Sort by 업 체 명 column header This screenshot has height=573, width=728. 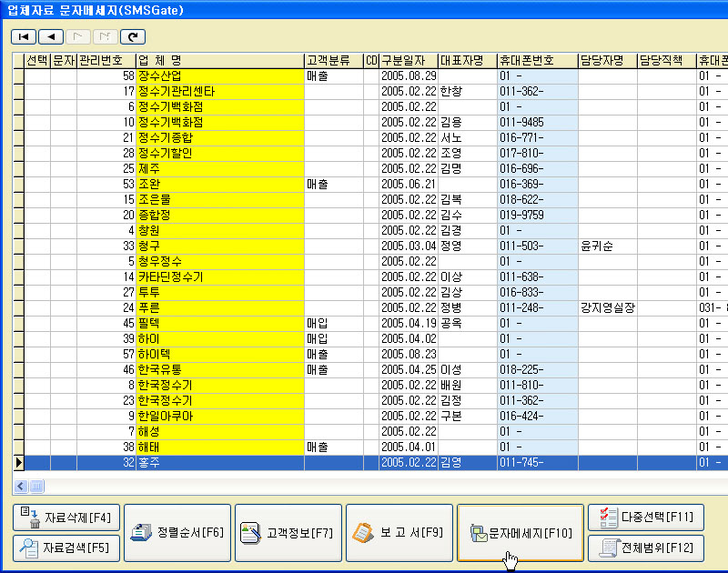click(x=220, y=60)
